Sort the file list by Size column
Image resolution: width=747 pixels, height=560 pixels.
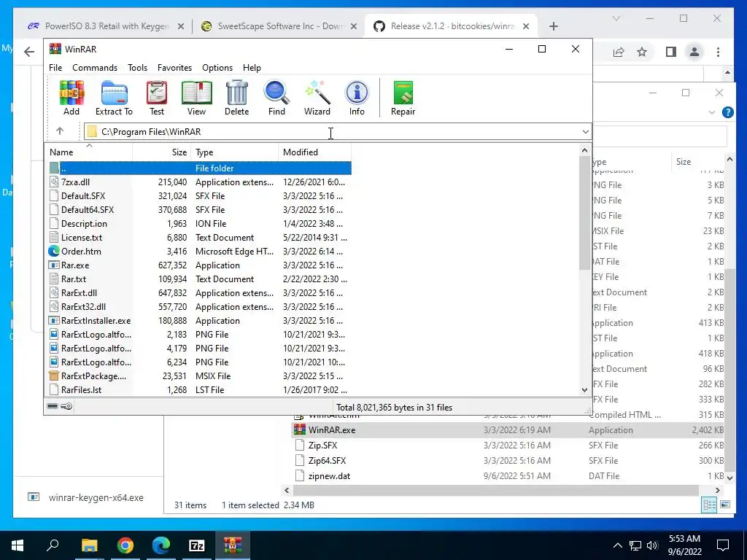coord(162,152)
